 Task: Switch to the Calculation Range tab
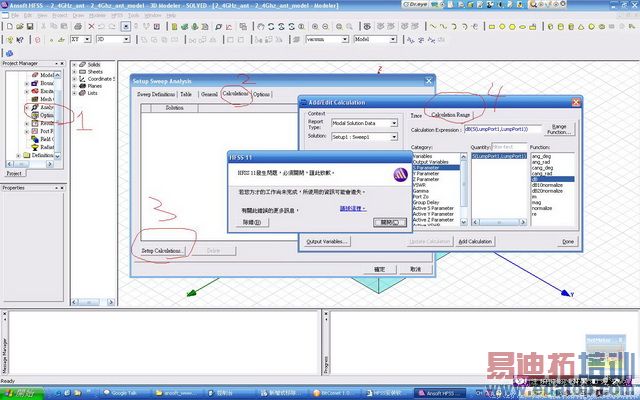451,115
